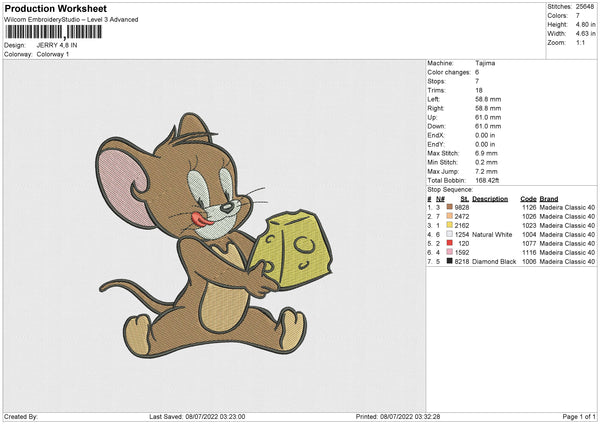Click the 'Natural White' description text

pyautogui.click(x=492, y=234)
